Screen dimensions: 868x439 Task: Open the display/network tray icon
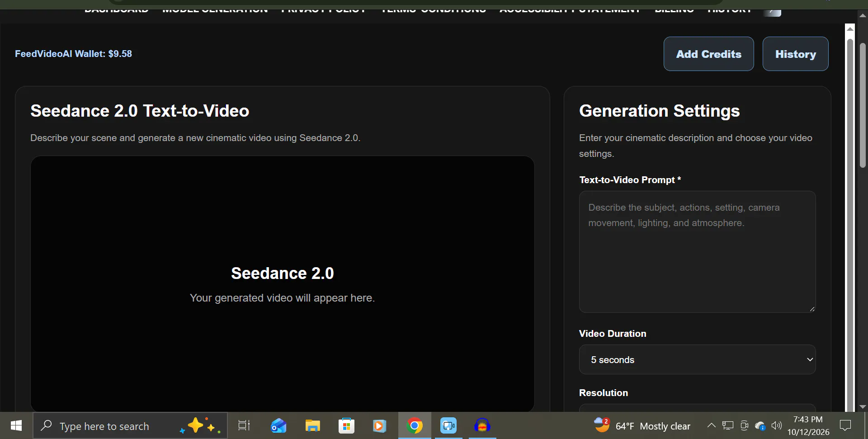pyautogui.click(x=728, y=425)
